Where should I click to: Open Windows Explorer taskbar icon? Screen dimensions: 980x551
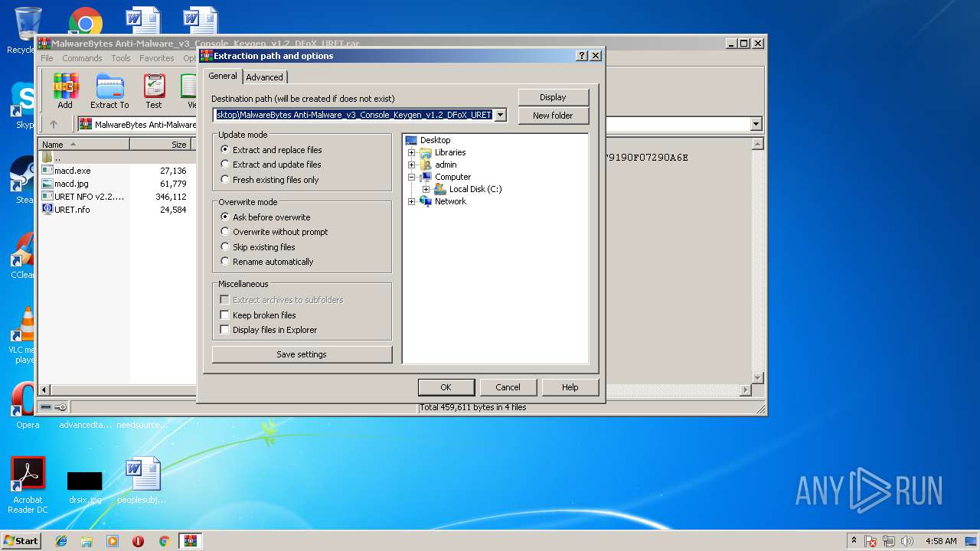[87, 541]
